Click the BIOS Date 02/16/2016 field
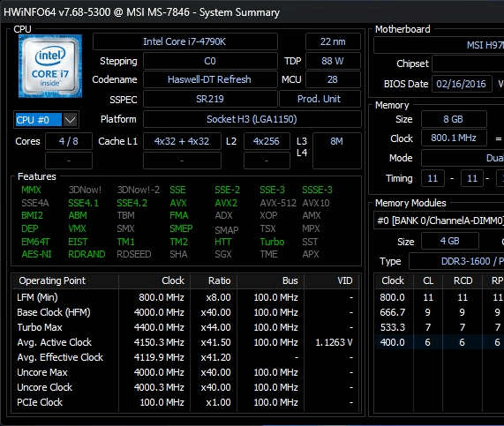The image size is (504, 426). coord(462,84)
